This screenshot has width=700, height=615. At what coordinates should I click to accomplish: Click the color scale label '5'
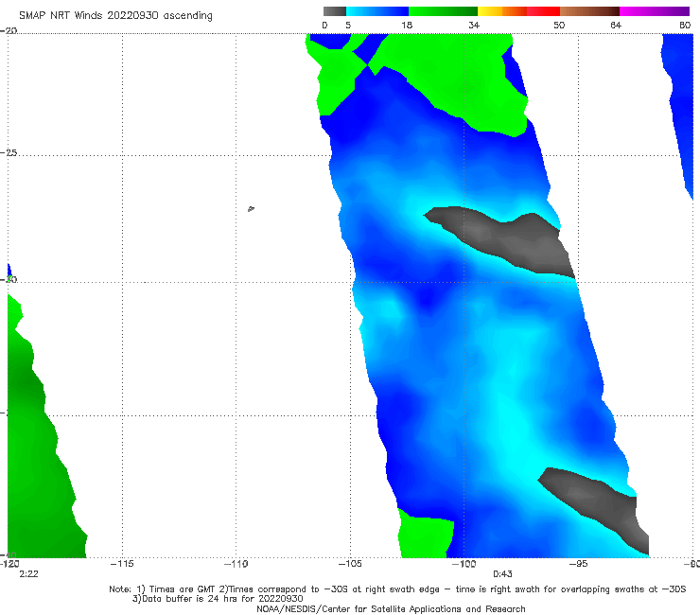click(x=348, y=25)
